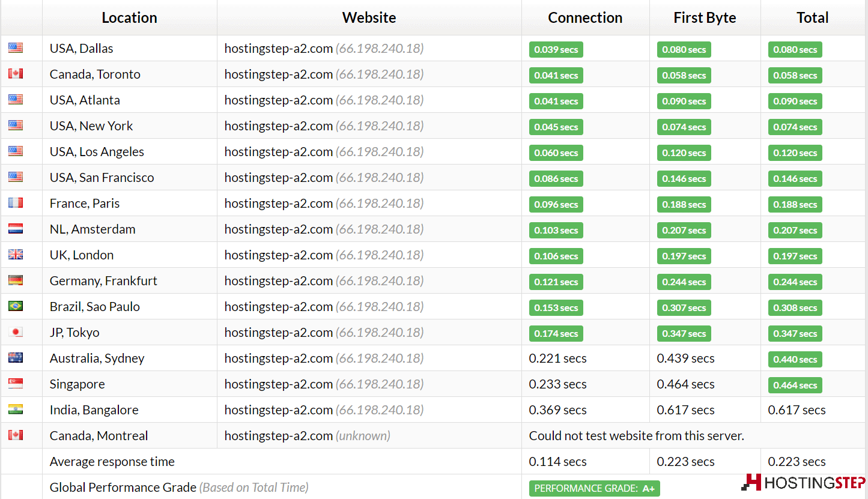Click the Total column header
The width and height of the screenshot is (868, 499).
pos(813,18)
